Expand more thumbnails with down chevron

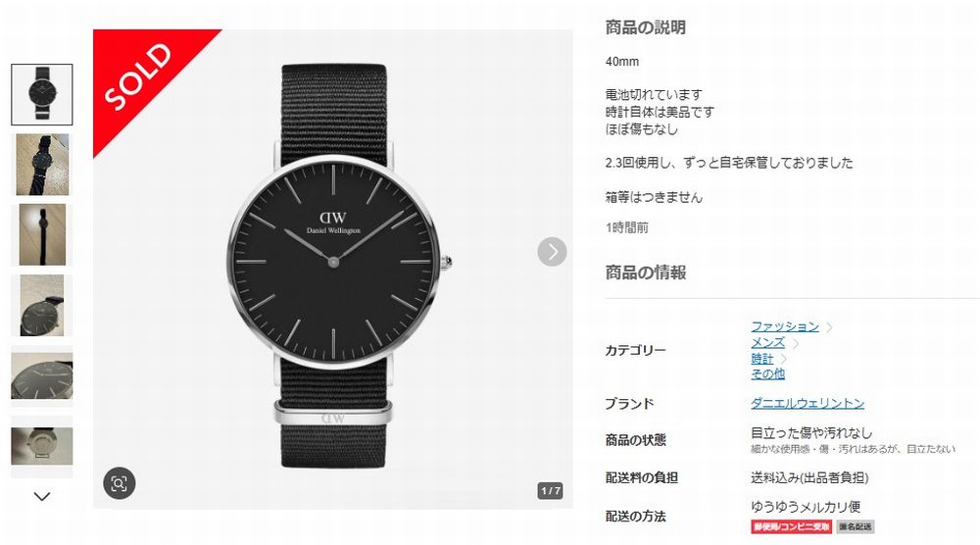coord(42,496)
